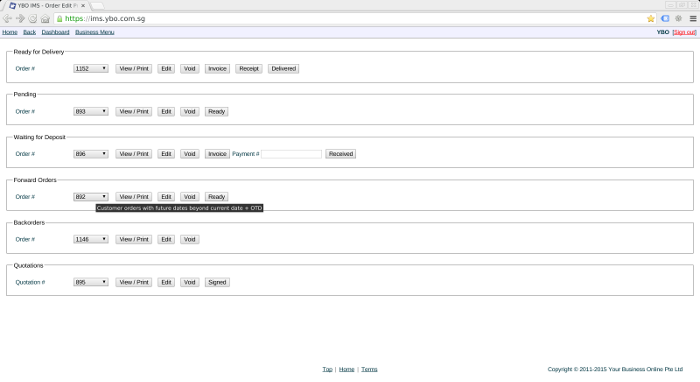Go to the Back link in navigation

pyautogui.click(x=29, y=32)
